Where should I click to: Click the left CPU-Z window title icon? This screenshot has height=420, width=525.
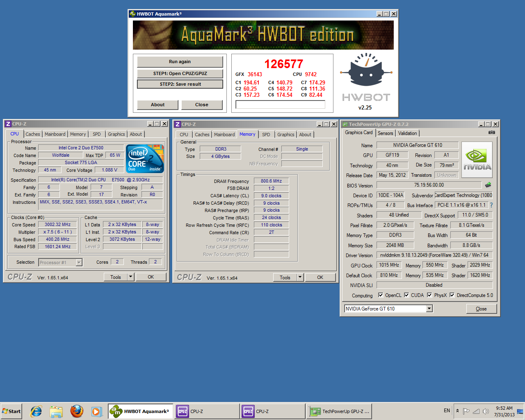[8, 123]
